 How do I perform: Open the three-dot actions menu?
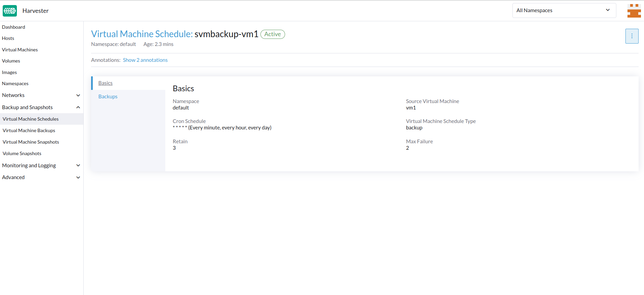632,36
